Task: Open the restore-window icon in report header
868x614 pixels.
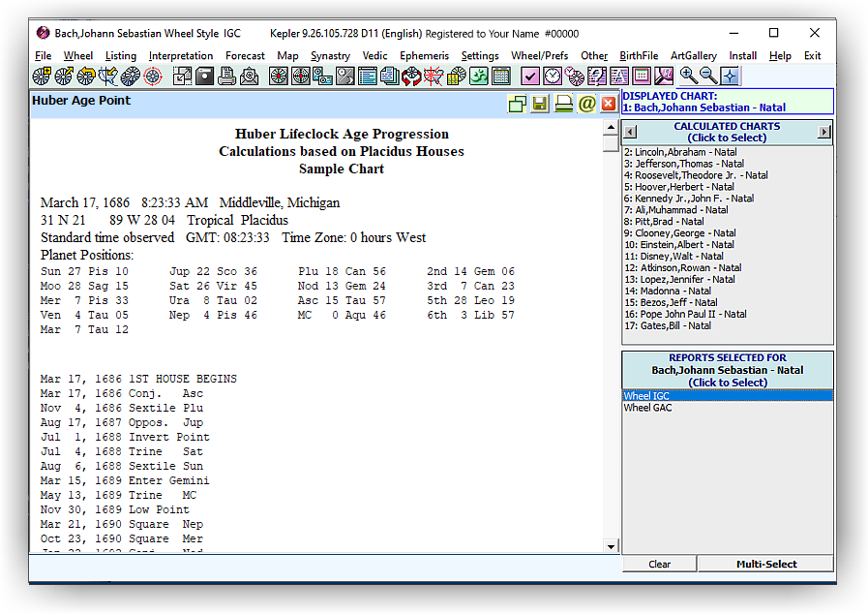Action: 518,104
